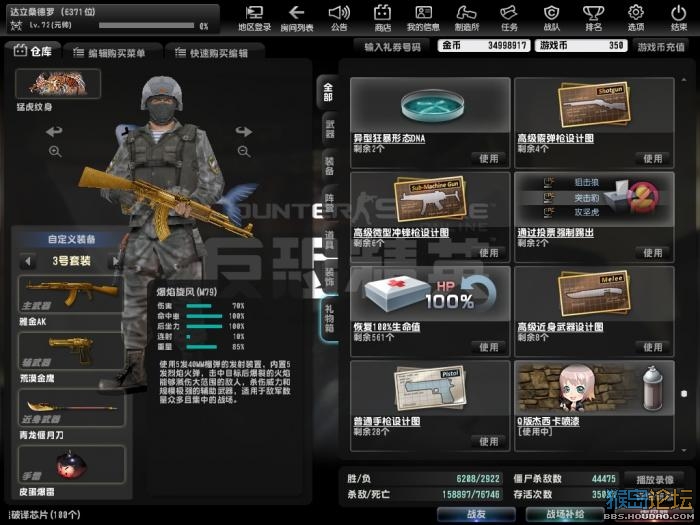Select the 武器 weapons category tab
This screenshot has width=700, height=525.
329,129
